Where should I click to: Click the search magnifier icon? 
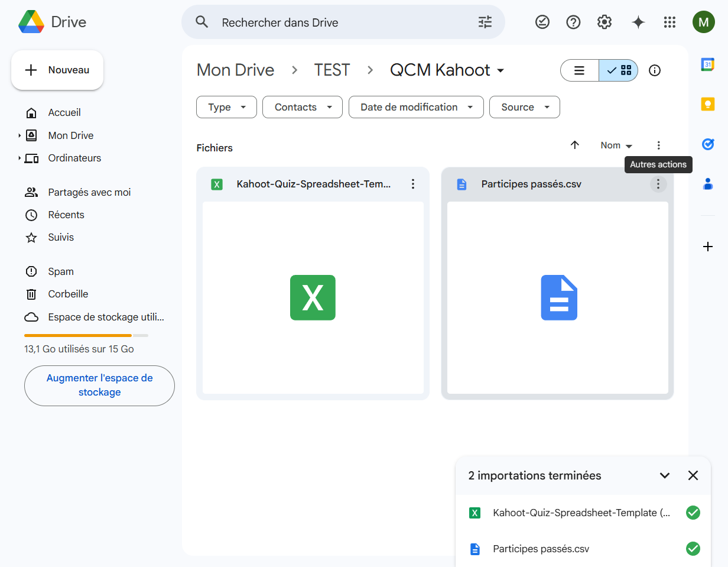(202, 22)
